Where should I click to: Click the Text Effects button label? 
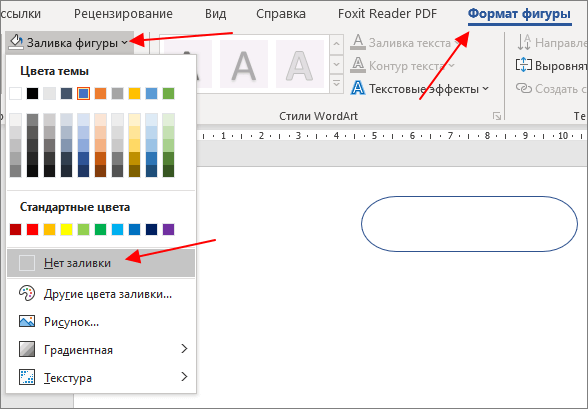coord(424,89)
